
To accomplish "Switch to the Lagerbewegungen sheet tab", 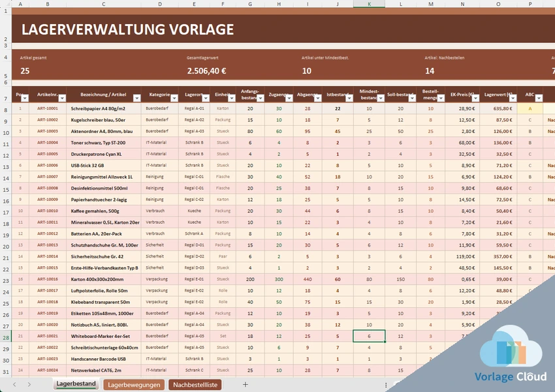I will [x=134, y=385].
